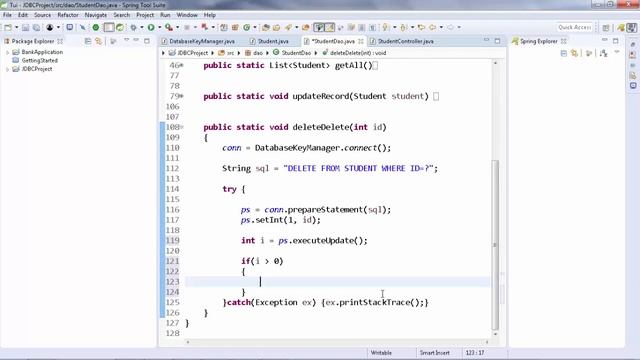This screenshot has height=360, width=640.
Task: Collapse All in Package Explorer
Action: [x=88, y=41]
